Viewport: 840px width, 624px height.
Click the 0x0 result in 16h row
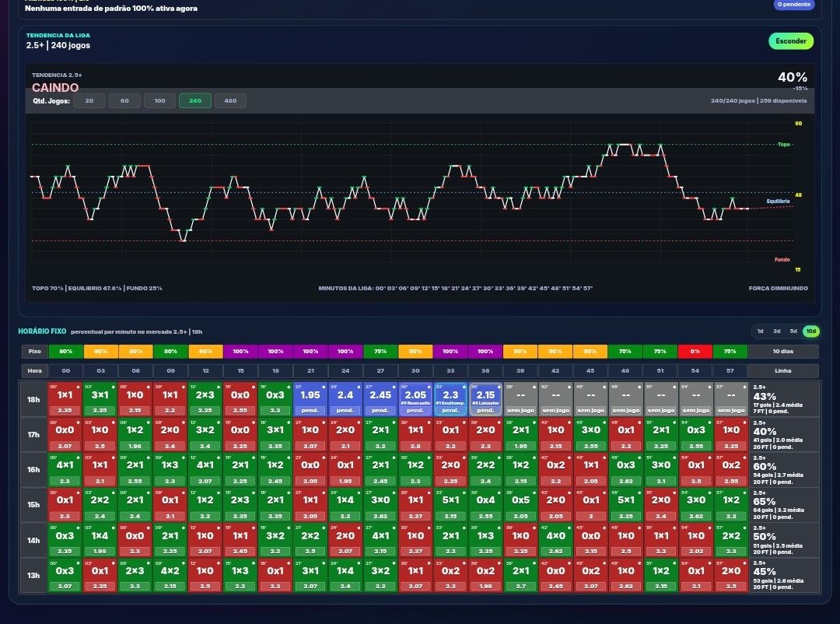pyautogui.click(x=310, y=470)
